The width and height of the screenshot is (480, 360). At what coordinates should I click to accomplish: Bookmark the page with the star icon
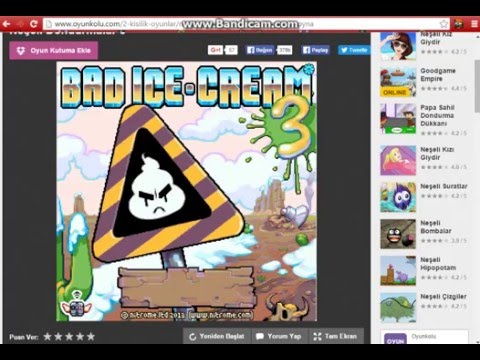click(x=444, y=24)
